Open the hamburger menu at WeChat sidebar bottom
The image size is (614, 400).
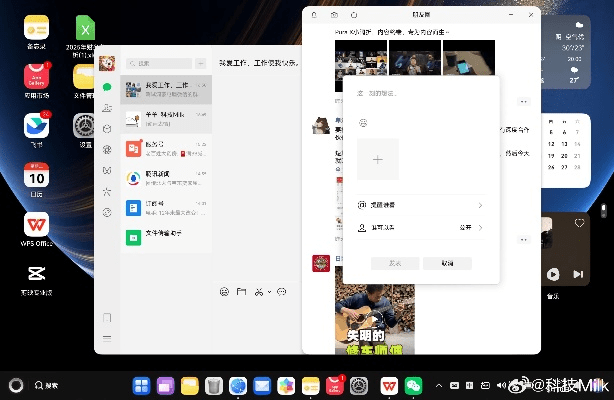coord(107,338)
